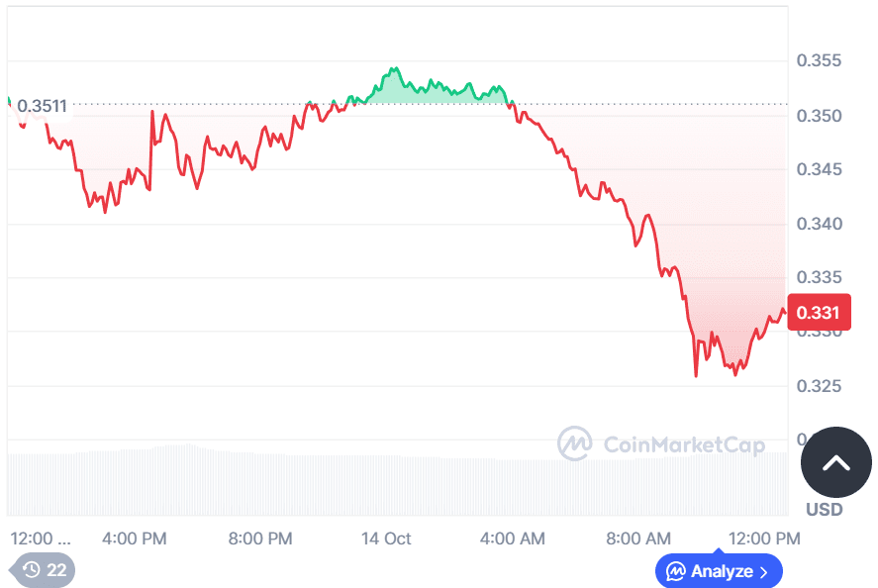
Task: Click the CoinMarketCap logo in the watermark
Action: click(577, 444)
